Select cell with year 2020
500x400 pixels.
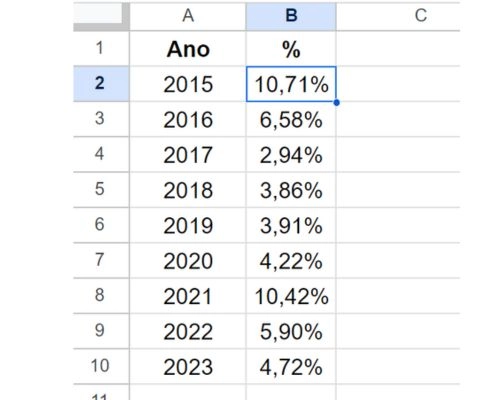click(188, 261)
